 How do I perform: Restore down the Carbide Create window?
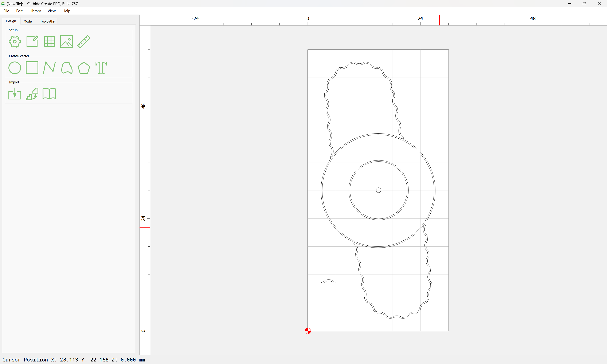(x=584, y=3)
